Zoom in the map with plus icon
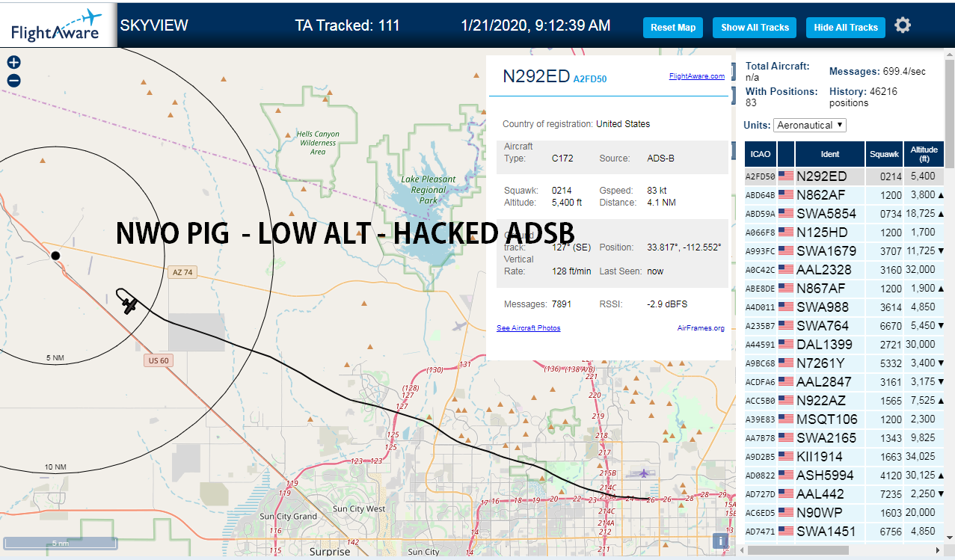Viewport: 955px width, 560px height. pyautogui.click(x=13, y=63)
